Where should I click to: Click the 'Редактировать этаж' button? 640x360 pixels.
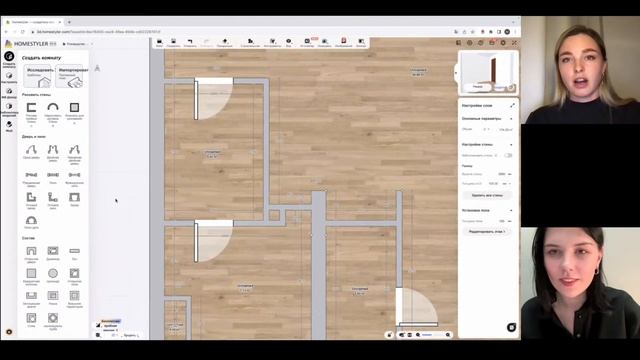pos(487,231)
